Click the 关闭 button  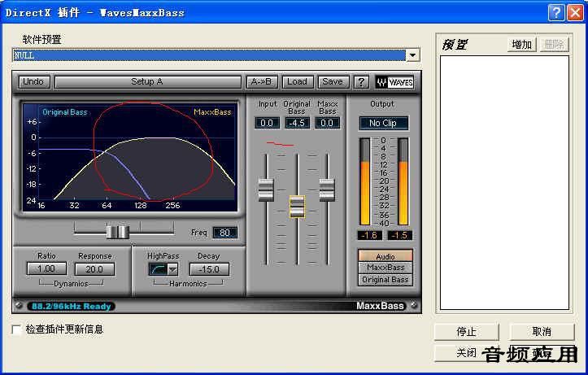466,353
